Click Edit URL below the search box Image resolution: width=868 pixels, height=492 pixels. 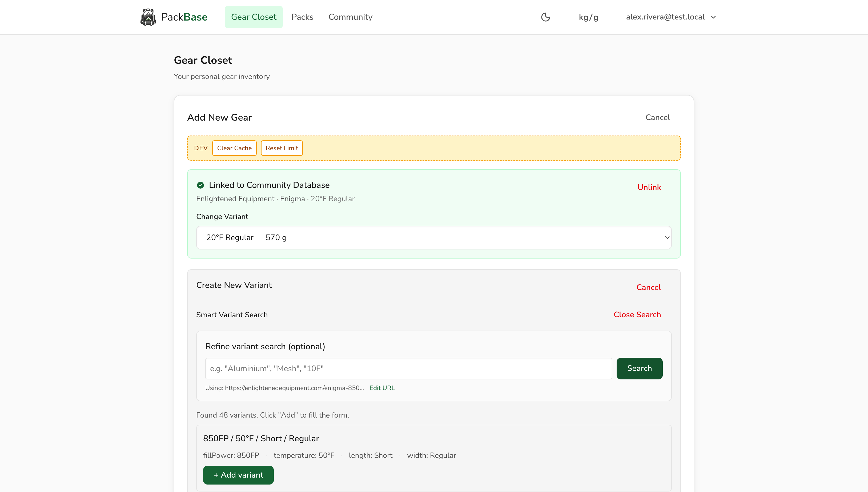tap(382, 388)
